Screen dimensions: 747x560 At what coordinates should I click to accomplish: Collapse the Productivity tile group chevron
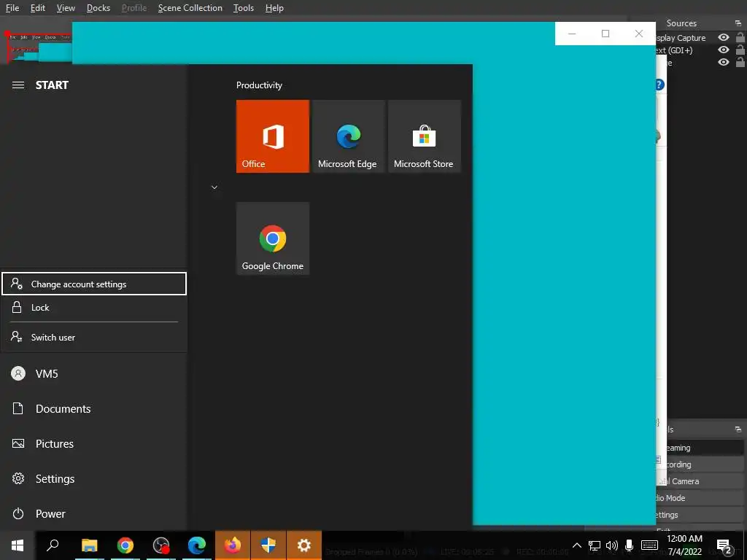[x=214, y=187]
